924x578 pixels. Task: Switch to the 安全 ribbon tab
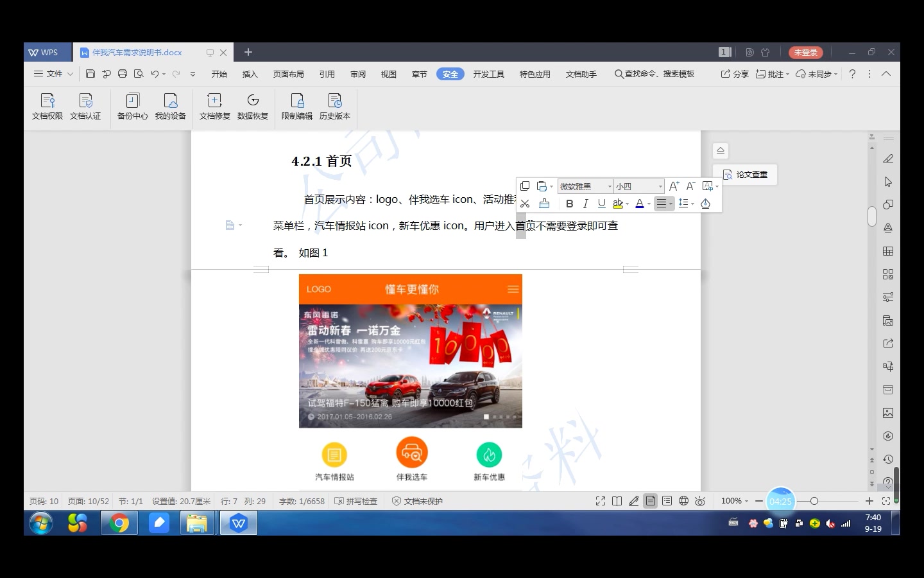pos(450,74)
